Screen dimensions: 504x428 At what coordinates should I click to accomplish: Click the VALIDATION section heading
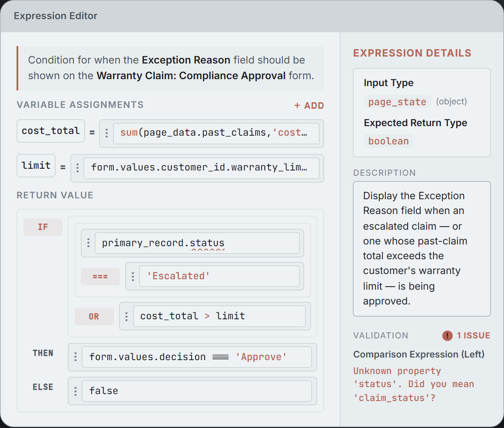[x=381, y=336]
